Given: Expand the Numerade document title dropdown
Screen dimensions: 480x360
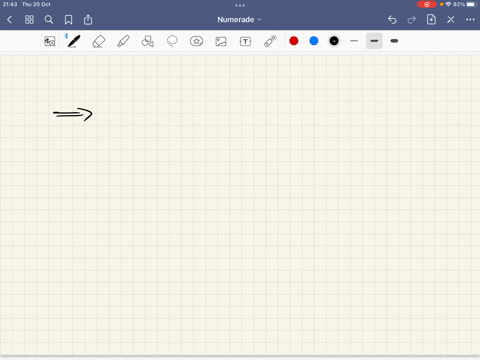Looking at the screenshot, I should click(239, 20).
